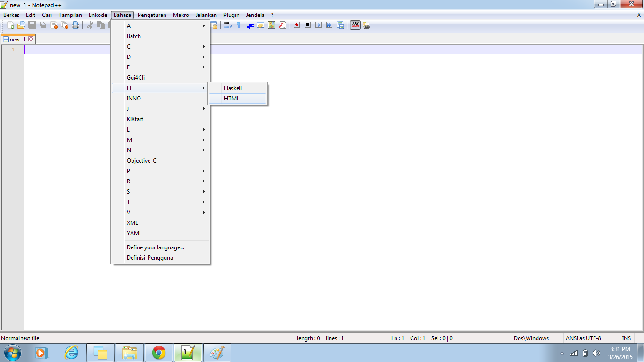Click the Save All toolbar icon
This screenshot has width=644, height=362.
pos(43,25)
